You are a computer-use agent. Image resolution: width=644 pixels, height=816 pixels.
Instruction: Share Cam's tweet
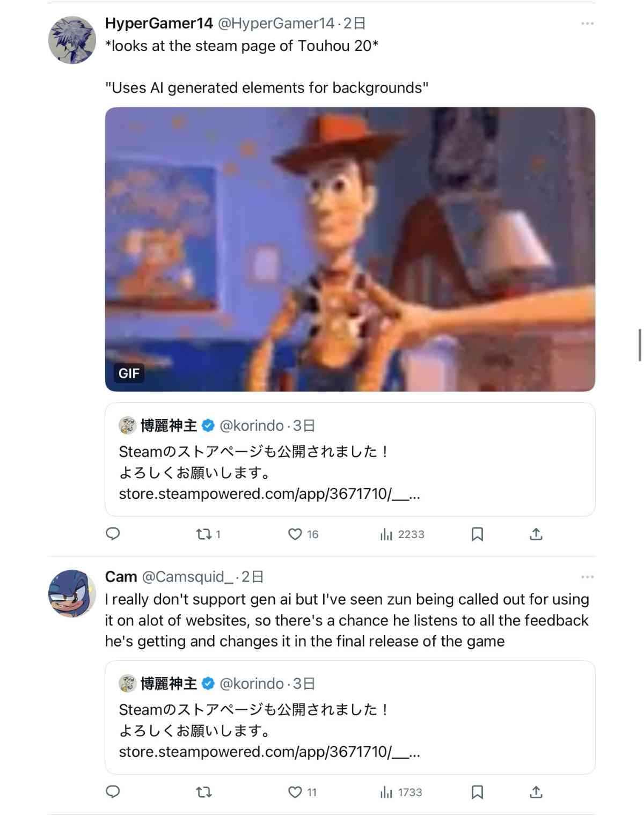[536, 792]
